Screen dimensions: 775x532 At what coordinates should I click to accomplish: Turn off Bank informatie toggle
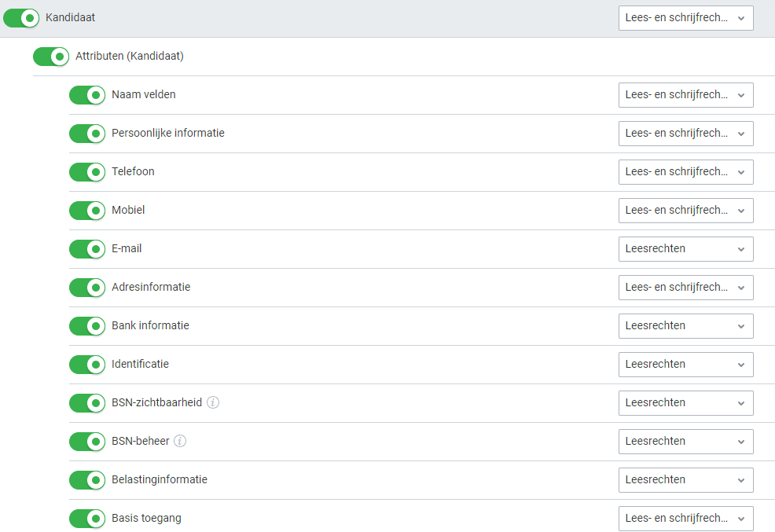pyautogui.click(x=87, y=326)
